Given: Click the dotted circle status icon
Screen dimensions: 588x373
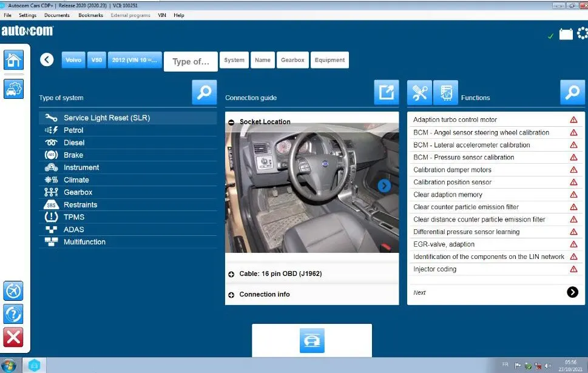Looking at the screenshot, I should 583,33.
